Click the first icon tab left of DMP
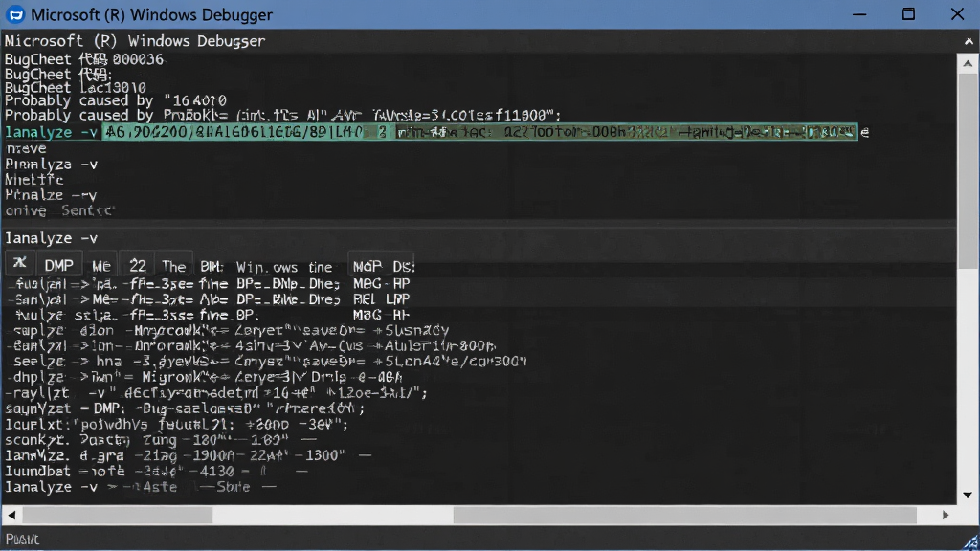Image resolution: width=980 pixels, height=551 pixels. click(20, 264)
